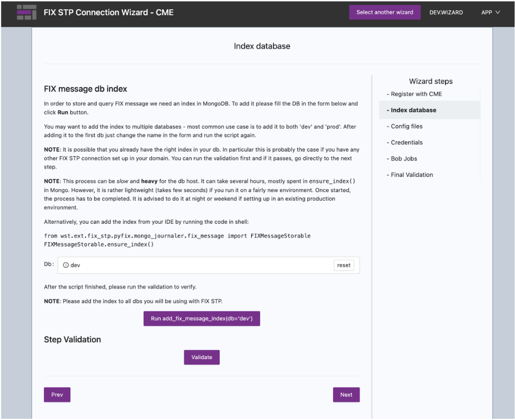Click FIX STP Connection Wizard title
This screenshot has height=420, width=515.
pos(108,12)
